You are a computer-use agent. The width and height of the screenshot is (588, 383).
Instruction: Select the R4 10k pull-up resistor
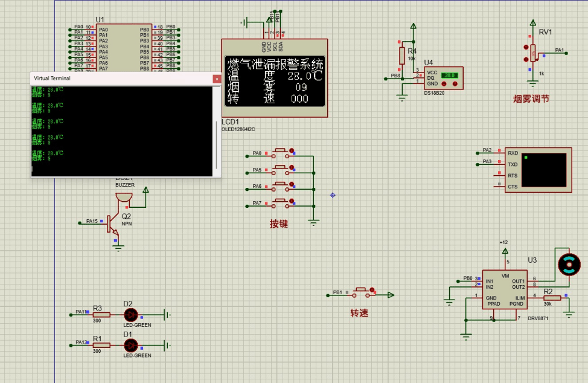pos(402,56)
